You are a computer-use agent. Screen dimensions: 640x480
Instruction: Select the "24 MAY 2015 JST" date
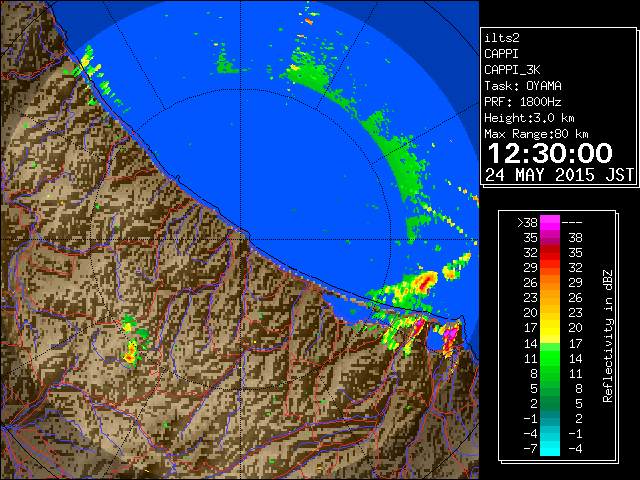click(x=560, y=175)
